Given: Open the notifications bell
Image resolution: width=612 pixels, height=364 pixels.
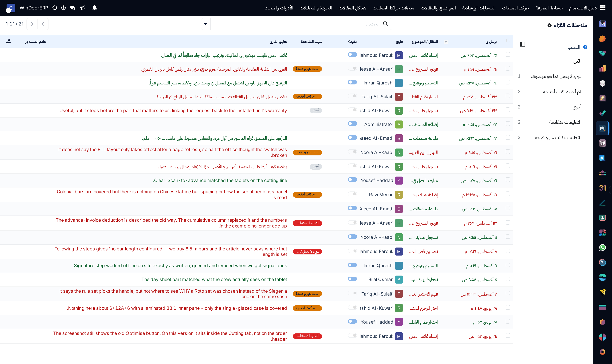Looking at the screenshot, I should pos(95,8).
